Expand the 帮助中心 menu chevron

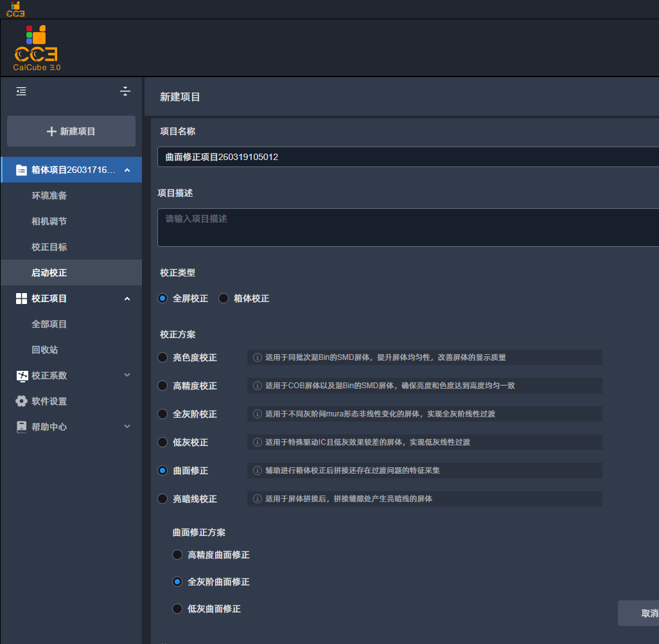(x=127, y=427)
